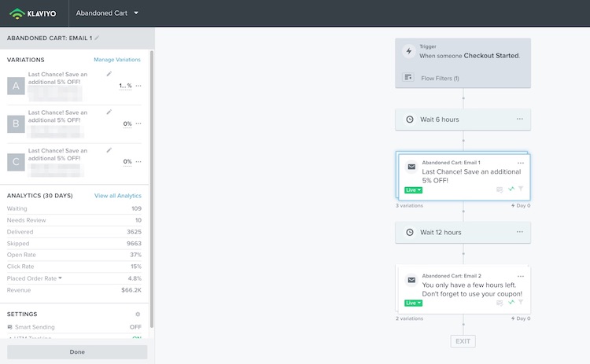Open more options for variation B

138,123
